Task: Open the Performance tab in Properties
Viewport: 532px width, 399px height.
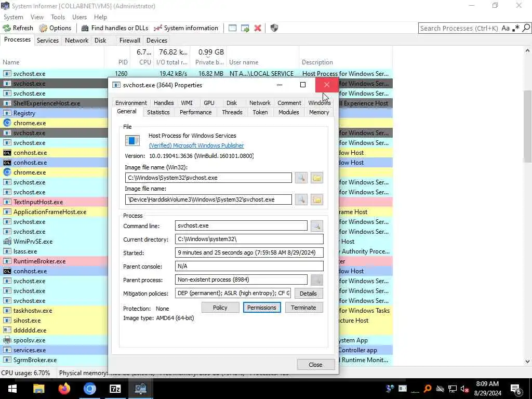Action: pos(195,112)
